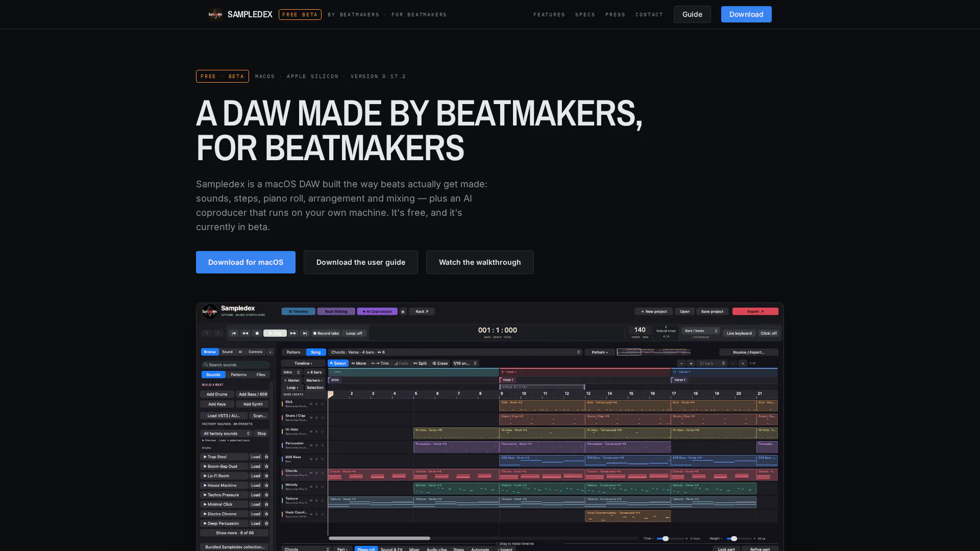This screenshot has width=980, height=551.
Task: Click the stop square transport button
Action: click(257, 333)
